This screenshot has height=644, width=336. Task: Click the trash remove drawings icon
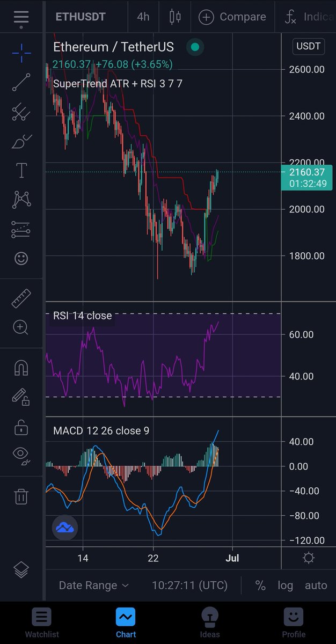click(x=21, y=495)
